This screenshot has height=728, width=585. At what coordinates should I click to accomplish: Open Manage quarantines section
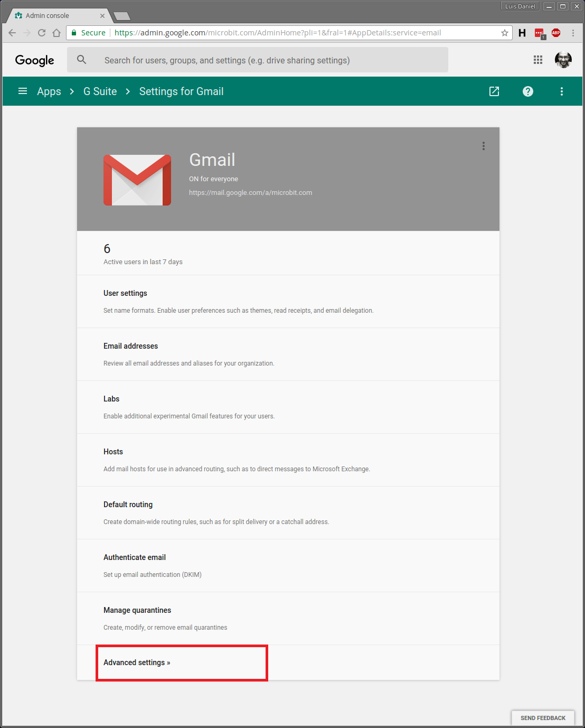click(288, 619)
